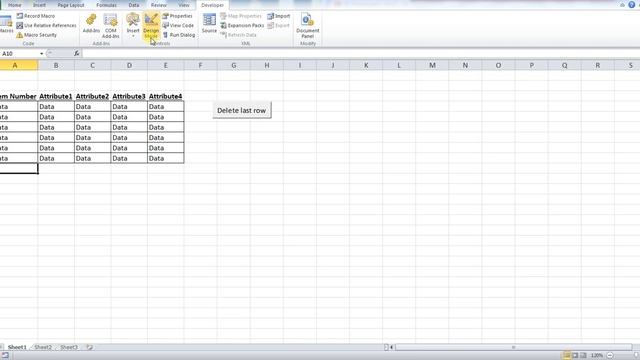Image resolution: width=640 pixels, height=360 pixels.
Task: Start Record Macro
Action: coord(36,16)
